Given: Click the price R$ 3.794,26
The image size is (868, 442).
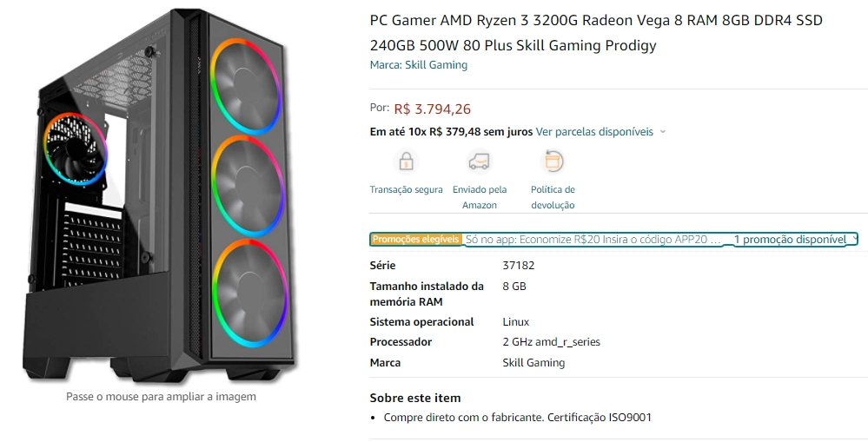Looking at the screenshot, I should tap(432, 109).
